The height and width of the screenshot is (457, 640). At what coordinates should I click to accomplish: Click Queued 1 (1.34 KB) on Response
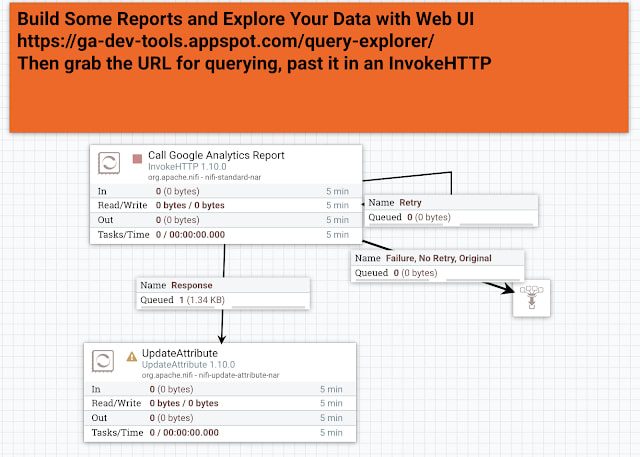pyautogui.click(x=182, y=300)
